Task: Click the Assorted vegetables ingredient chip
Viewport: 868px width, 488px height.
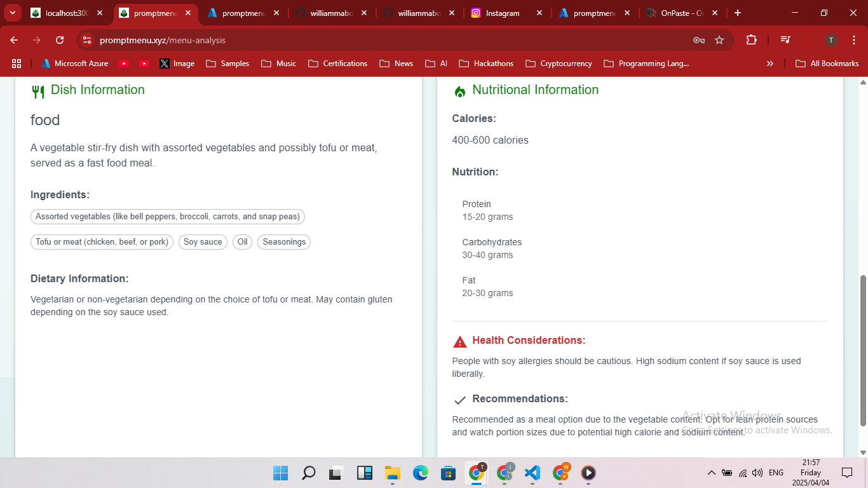Action: point(168,217)
